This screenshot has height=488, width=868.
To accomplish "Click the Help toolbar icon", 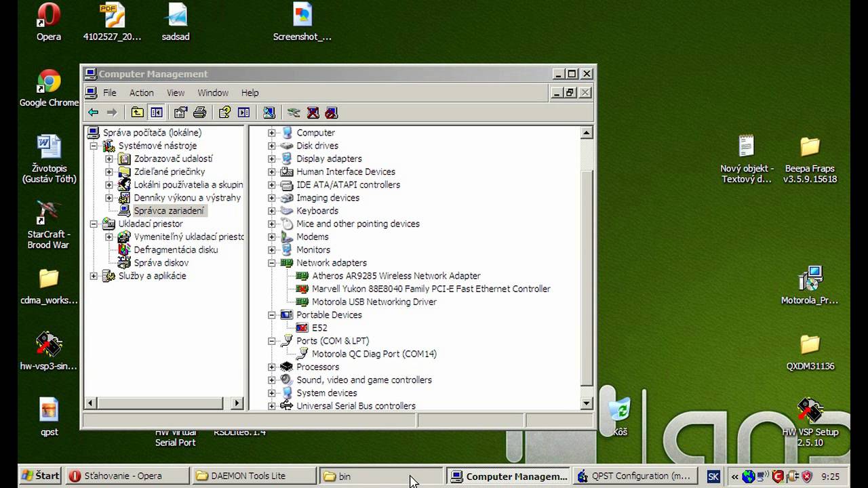I will click(224, 113).
